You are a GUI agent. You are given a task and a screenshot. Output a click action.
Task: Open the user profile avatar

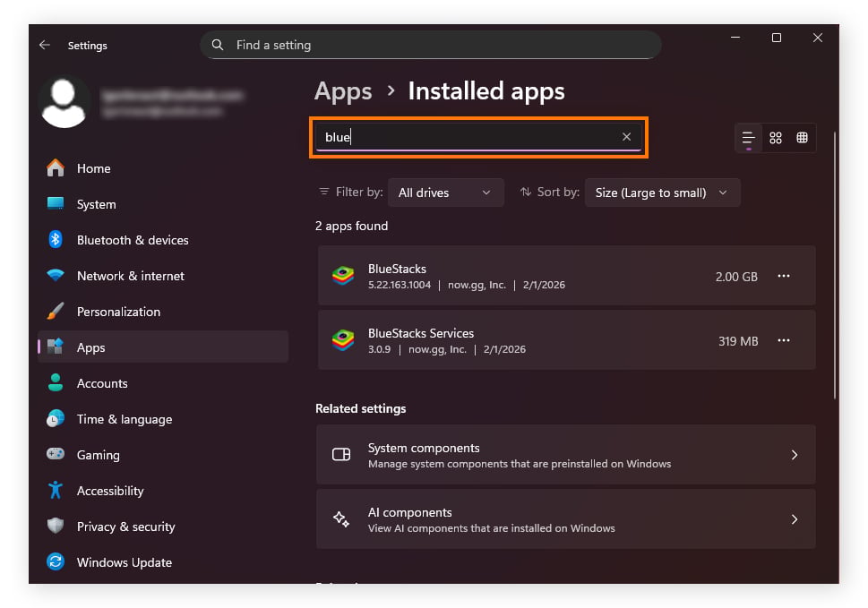(x=64, y=102)
